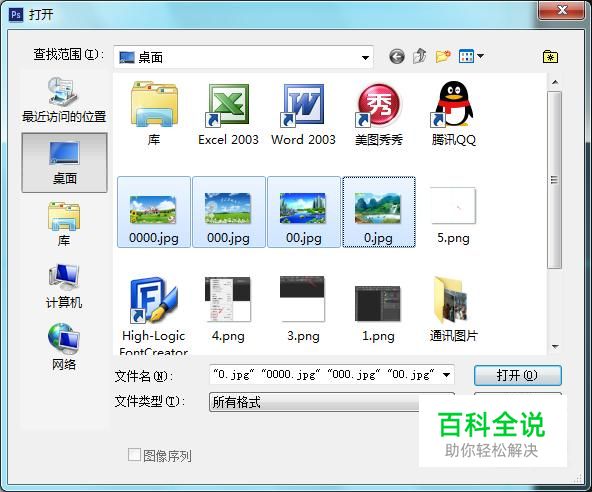The image size is (592, 492).
Task: Select the Excel 2003 shortcut
Action: point(228,114)
